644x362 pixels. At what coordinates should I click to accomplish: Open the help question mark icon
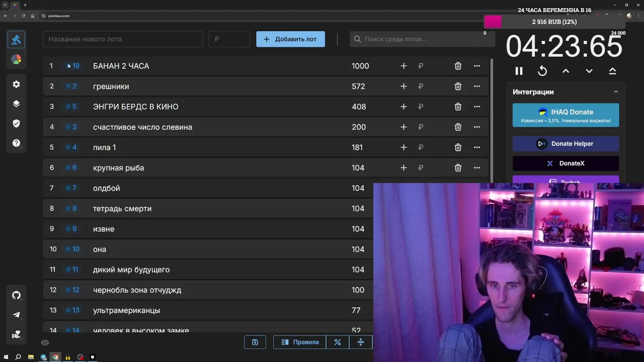16,143
